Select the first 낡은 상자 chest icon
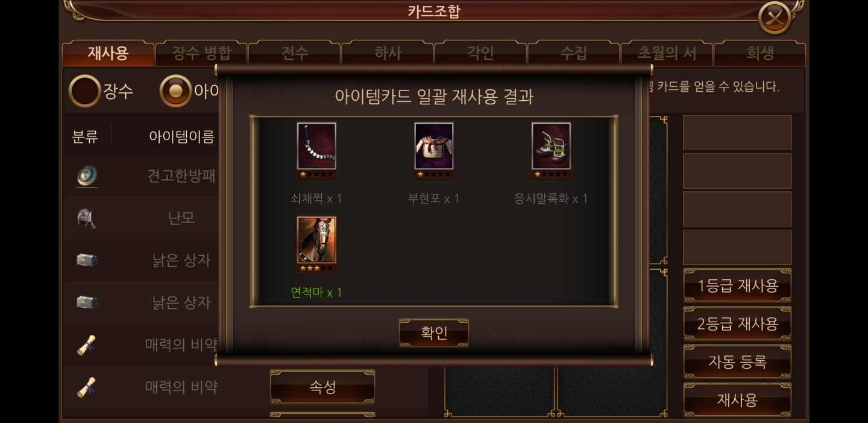 tap(87, 260)
